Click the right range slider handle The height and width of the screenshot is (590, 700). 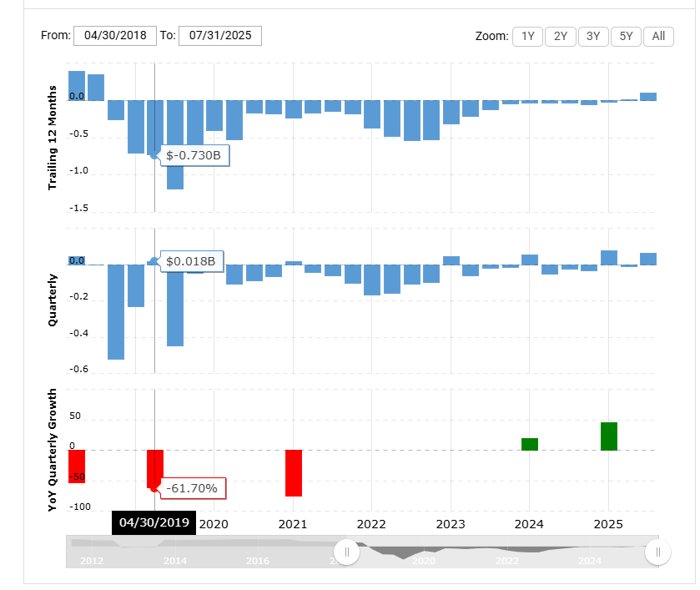click(657, 552)
